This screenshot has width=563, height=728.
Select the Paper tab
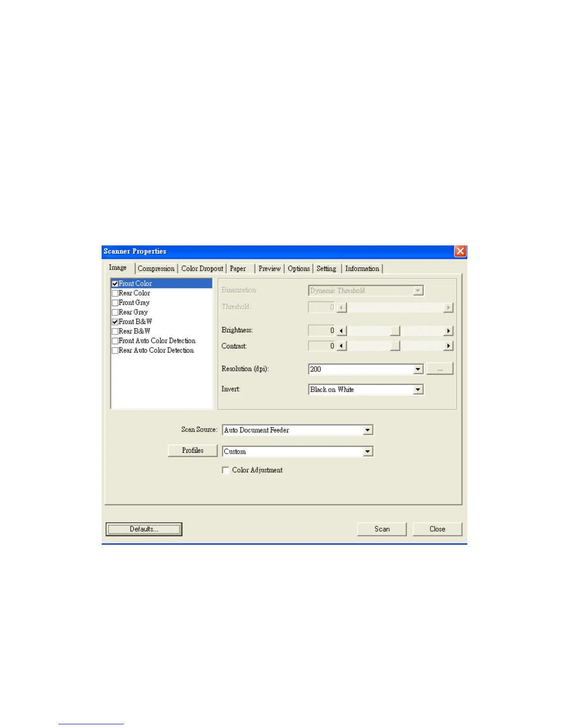tap(238, 269)
